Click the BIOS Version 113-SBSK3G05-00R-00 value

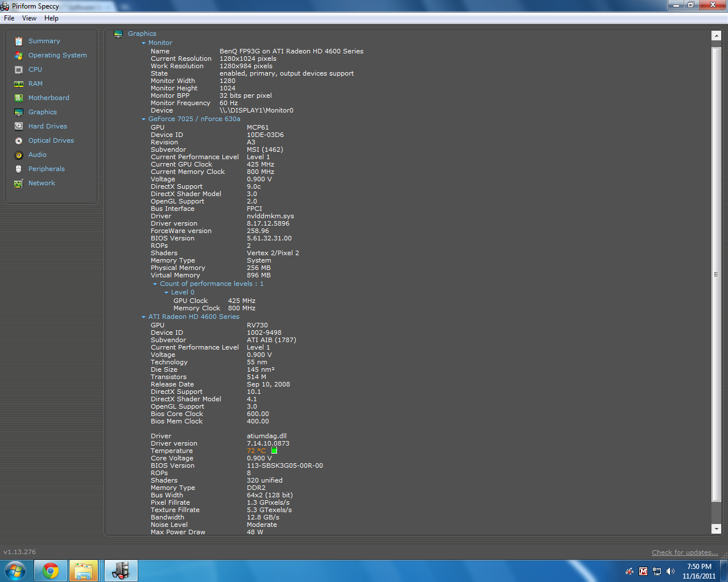(x=285, y=465)
